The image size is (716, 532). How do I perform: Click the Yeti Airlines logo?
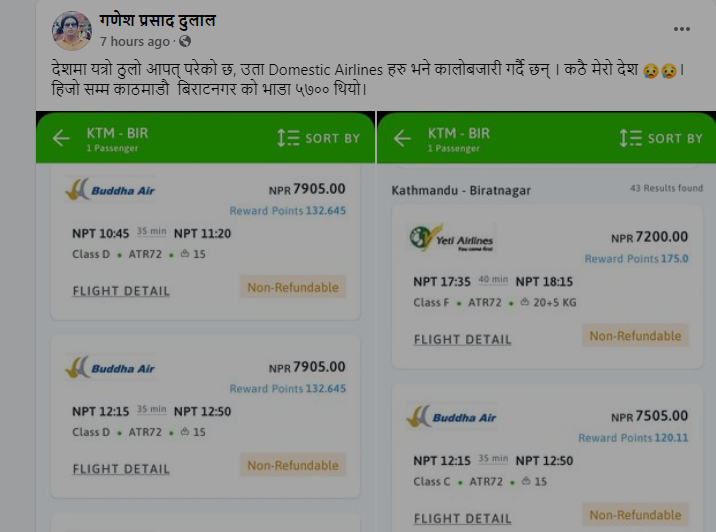pos(452,238)
